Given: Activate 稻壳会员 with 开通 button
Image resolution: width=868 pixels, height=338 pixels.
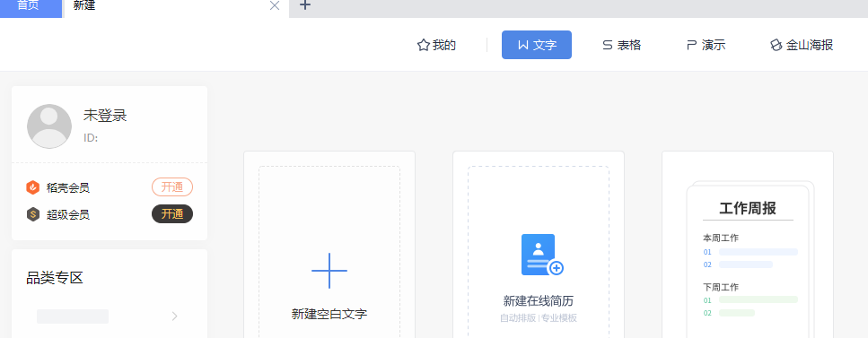Looking at the screenshot, I should pyautogui.click(x=172, y=187).
